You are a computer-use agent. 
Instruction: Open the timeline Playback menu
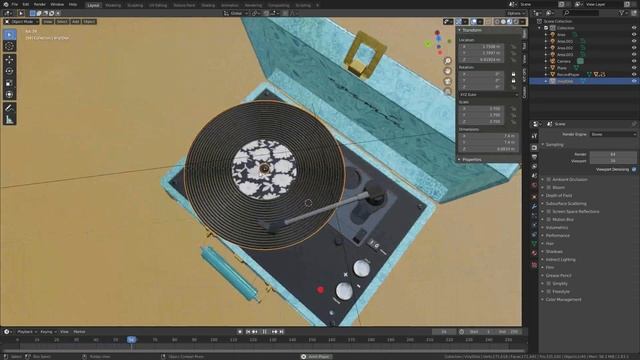point(27,332)
